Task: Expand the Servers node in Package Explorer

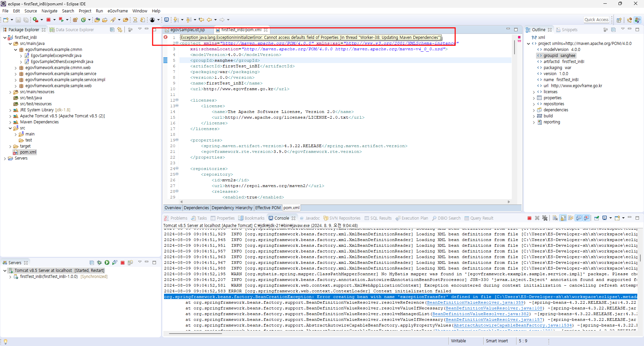Action: click(x=5, y=158)
